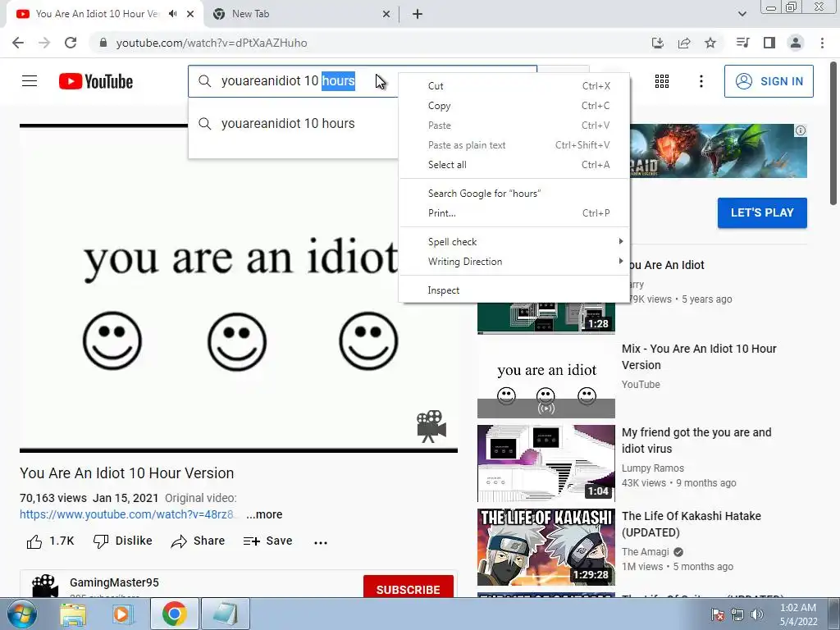
Task: Open File Explorer from taskbar
Action: pos(73,614)
